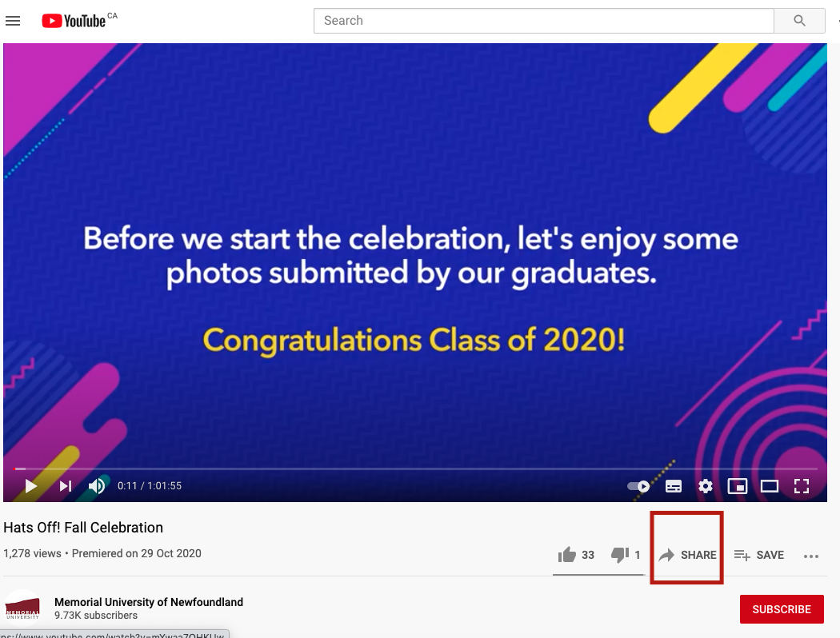Skip to the next video
This screenshot has width=840, height=638.
tap(66, 486)
